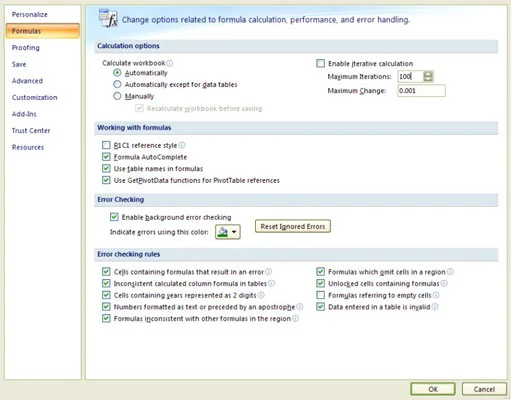
Task: Uncheck Formulas inconsistent with other formulas
Action: tap(106, 318)
